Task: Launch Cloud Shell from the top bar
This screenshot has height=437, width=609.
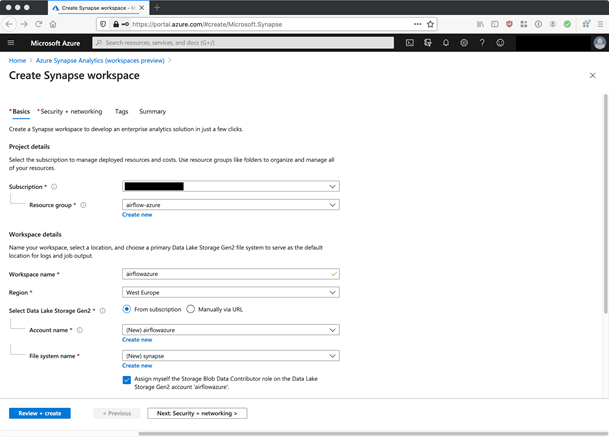Action: [x=410, y=43]
